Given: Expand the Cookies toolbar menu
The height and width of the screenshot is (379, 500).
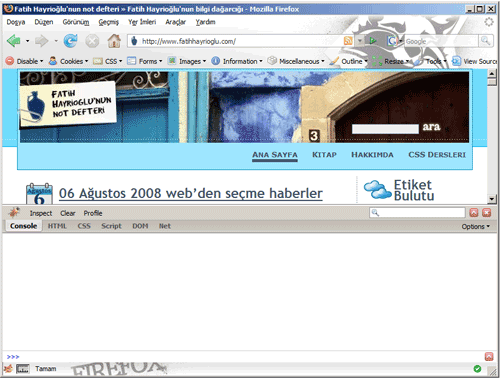Looking at the screenshot, I should pos(68,61).
